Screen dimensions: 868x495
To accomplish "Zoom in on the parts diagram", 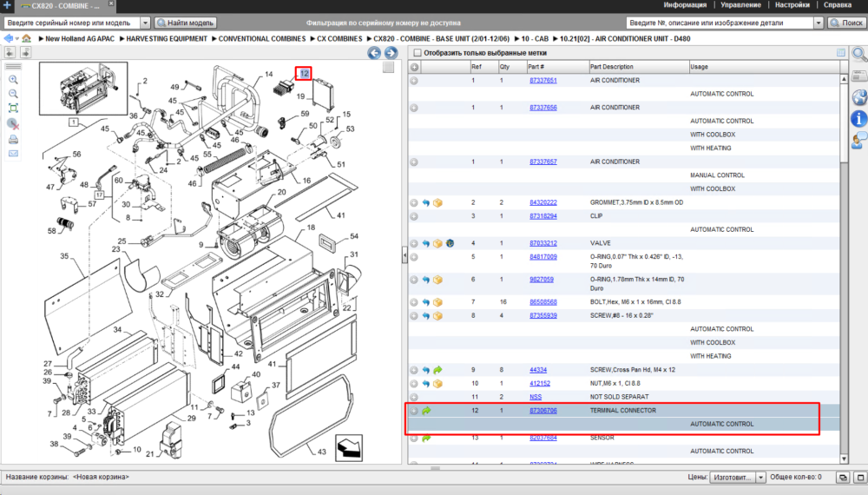I will (13, 80).
